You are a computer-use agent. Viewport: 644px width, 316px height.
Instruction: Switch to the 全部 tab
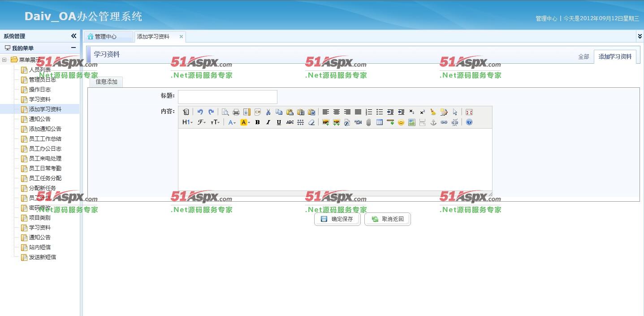point(583,56)
